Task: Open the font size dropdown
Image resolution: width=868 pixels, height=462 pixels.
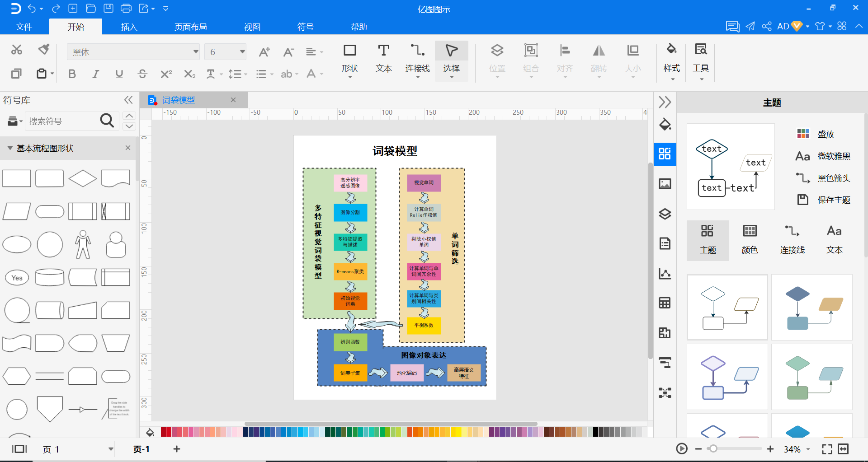Action: coord(242,52)
